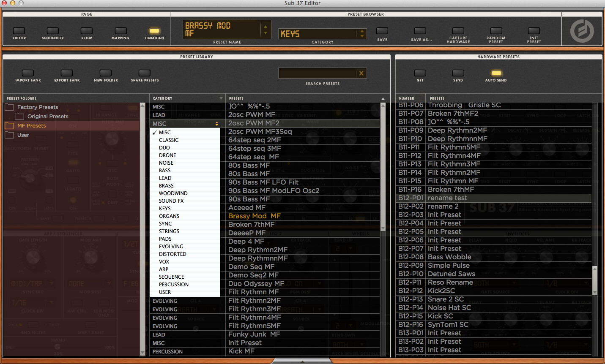The width and height of the screenshot is (605, 364).
Task: Click the Import Bank button
Action: tap(28, 73)
